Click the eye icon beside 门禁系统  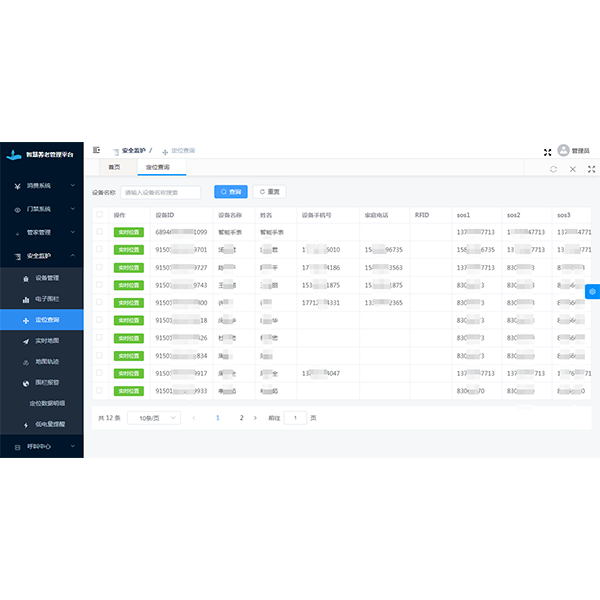tap(17, 210)
